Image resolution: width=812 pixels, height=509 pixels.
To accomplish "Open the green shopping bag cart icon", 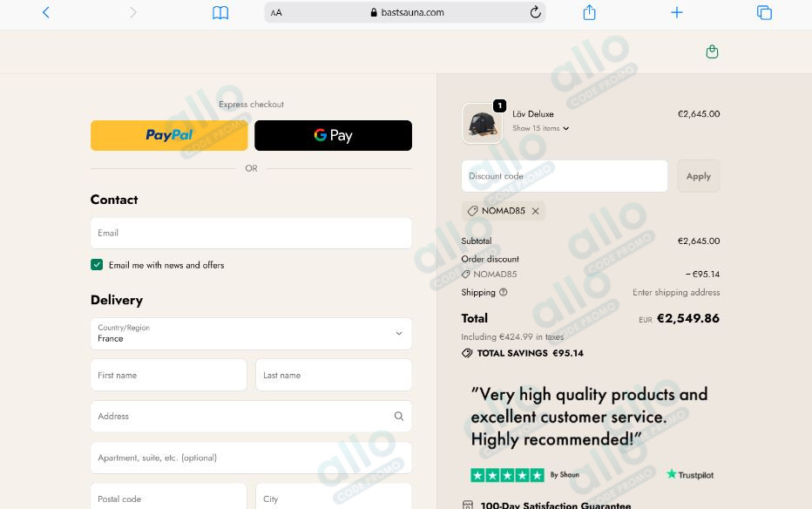I will pos(712,51).
